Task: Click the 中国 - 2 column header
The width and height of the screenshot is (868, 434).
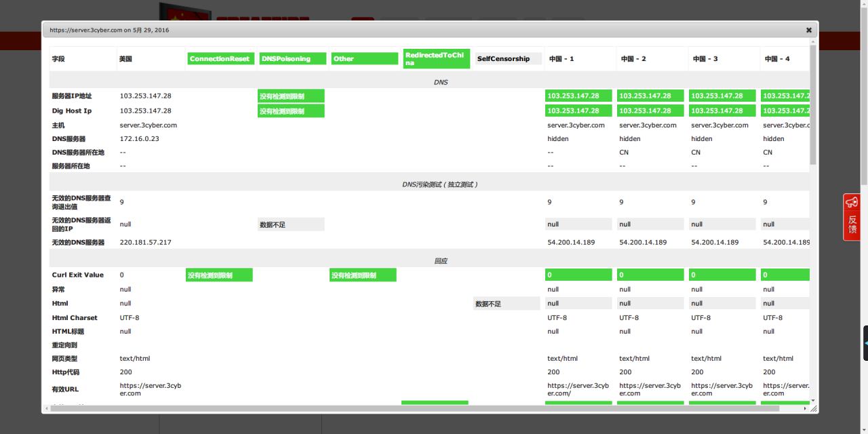Action: pyautogui.click(x=633, y=59)
